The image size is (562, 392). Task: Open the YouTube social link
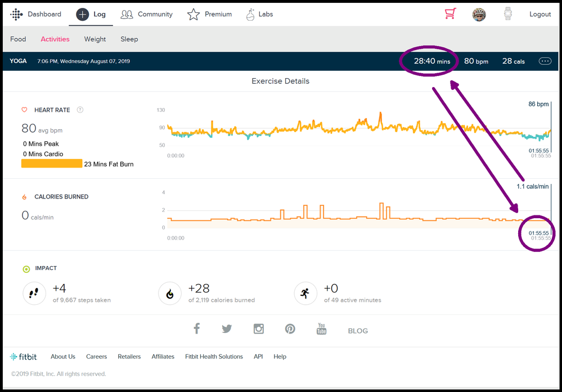321,328
